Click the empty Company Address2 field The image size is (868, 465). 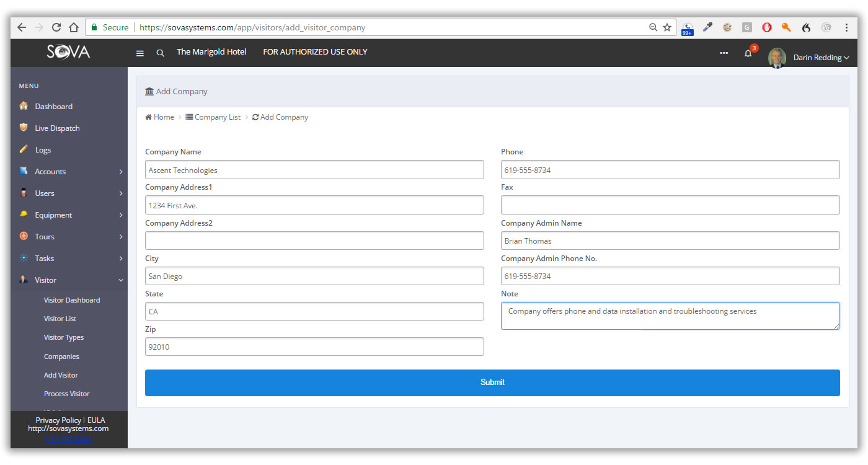tap(314, 241)
